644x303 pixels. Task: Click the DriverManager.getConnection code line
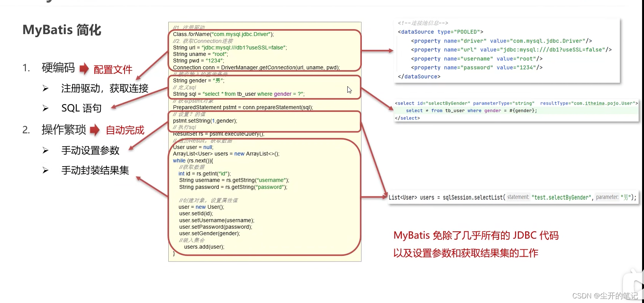[256, 67]
